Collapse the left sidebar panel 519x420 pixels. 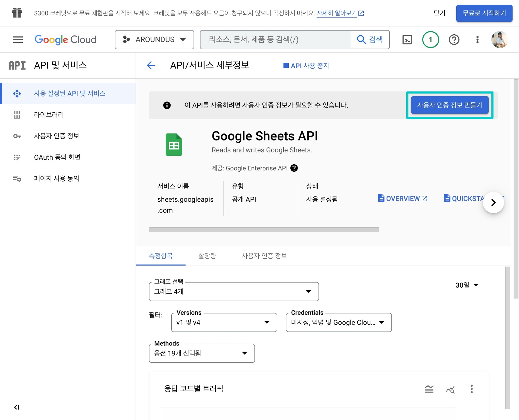click(x=17, y=407)
